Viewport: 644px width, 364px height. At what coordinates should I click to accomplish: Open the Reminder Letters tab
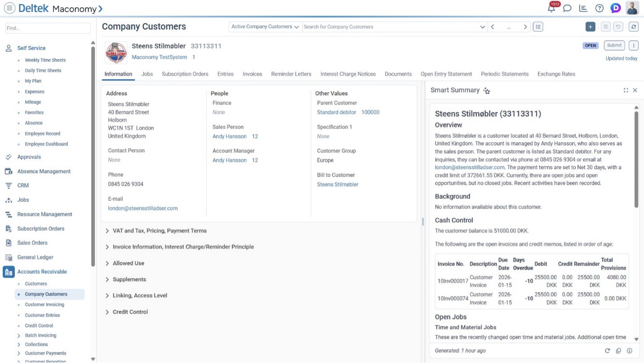point(291,74)
